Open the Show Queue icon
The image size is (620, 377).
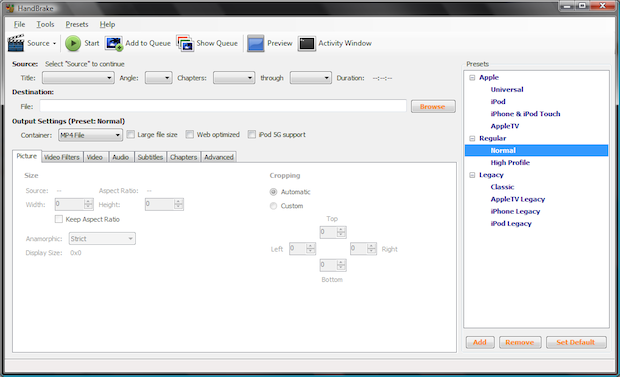coord(185,43)
